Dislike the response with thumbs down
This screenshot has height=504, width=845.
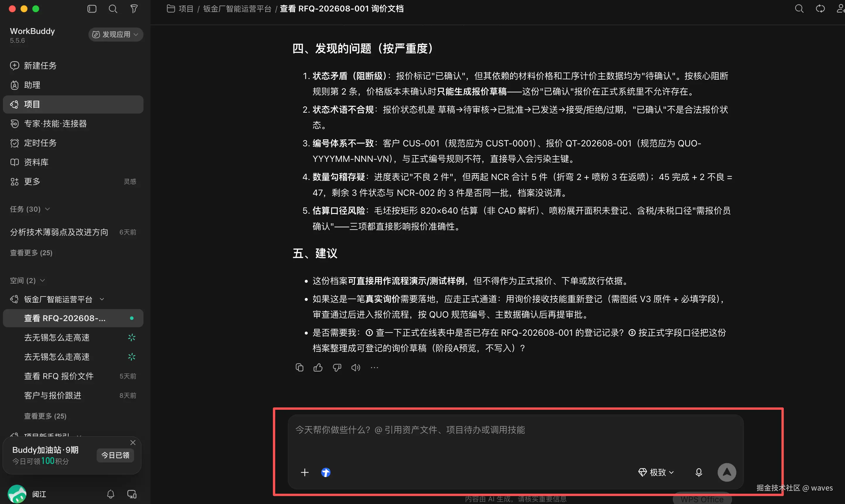[337, 368]
